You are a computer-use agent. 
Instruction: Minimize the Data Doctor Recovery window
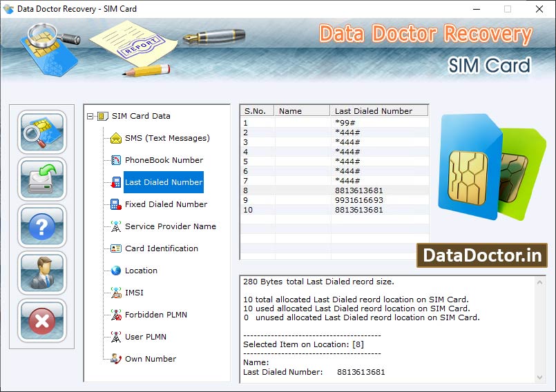pos(477,9)
